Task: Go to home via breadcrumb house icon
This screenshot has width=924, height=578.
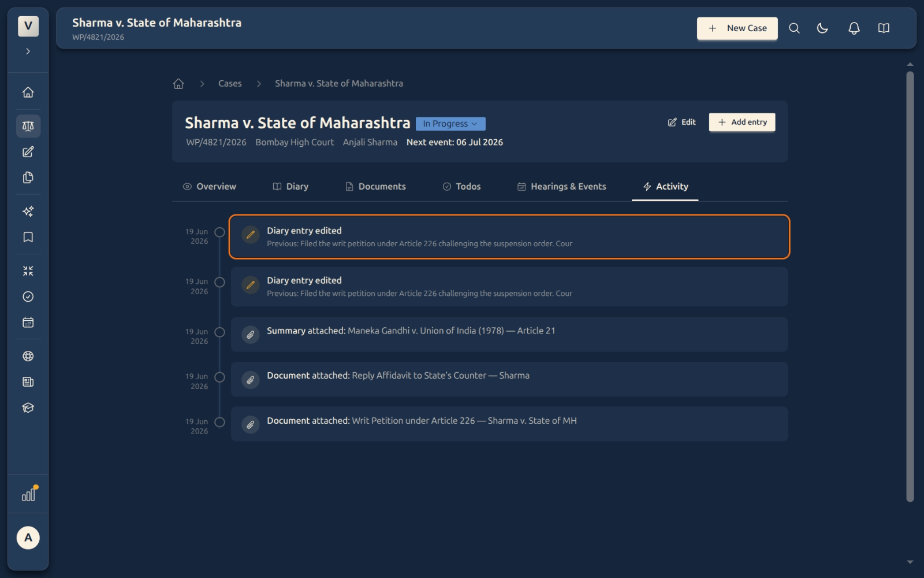Action: click(x=178, y=84)
